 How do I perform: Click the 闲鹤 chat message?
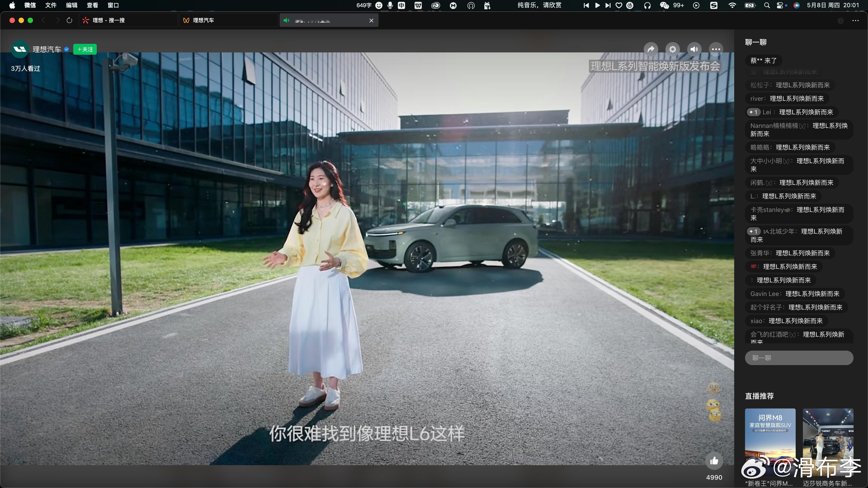[x=792, y=183]
